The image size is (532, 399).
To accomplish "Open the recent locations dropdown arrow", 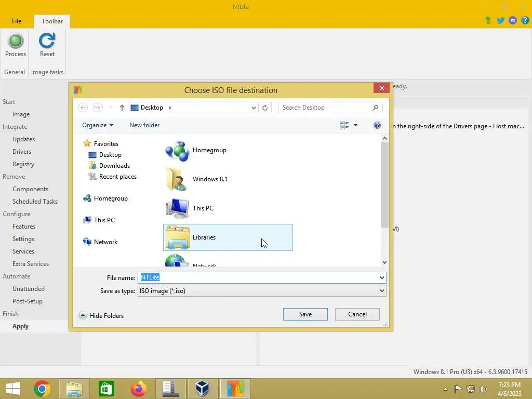I will click(110, 108).
